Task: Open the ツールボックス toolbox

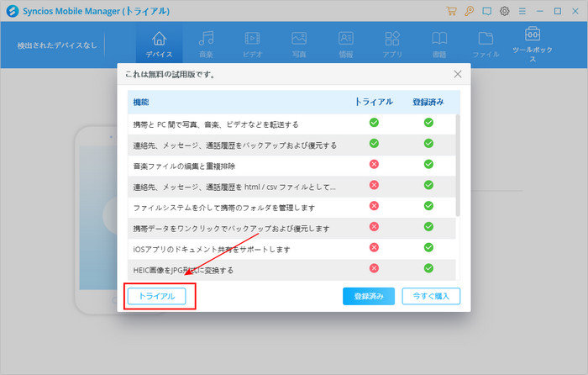Action: pos(533,45)
